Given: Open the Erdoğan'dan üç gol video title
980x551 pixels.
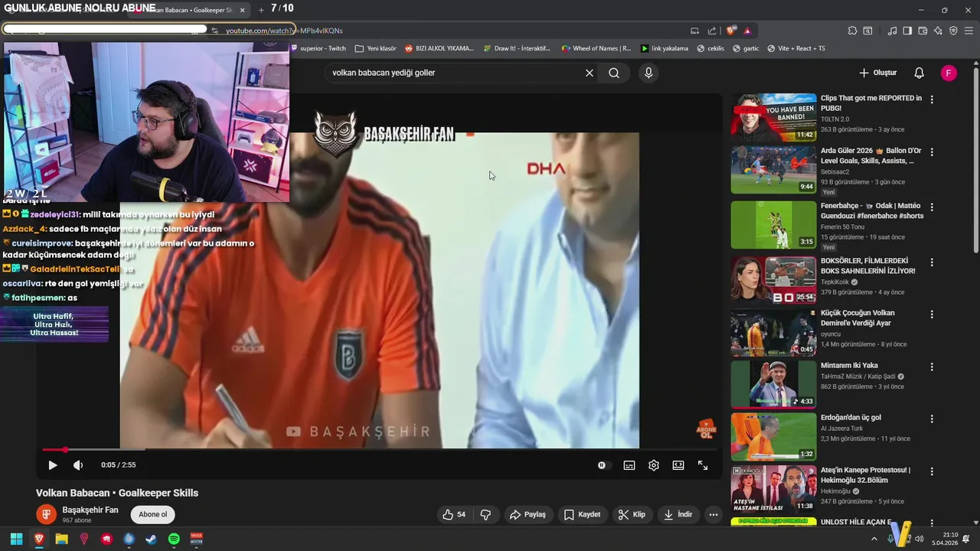Looking at the screenshot, I should coord(851,418).
